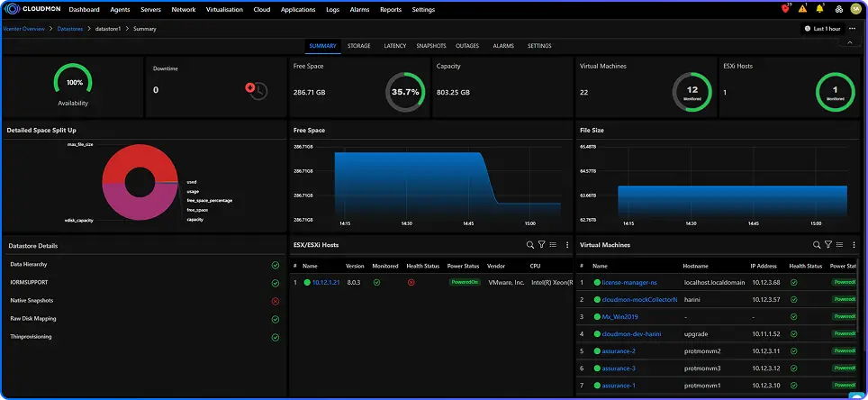The width and height of the screenshot is (868, 400).
Task: Open the three-dots page options menu
Action: click(852, 28)
